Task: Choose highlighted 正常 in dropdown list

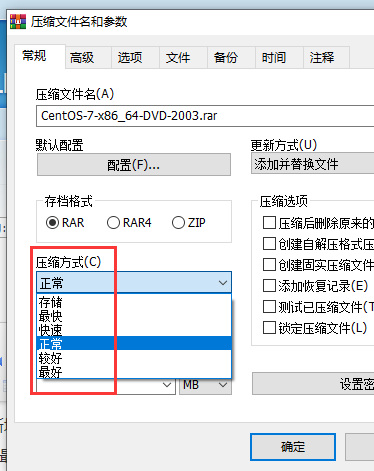Action: click(x=134, y=343)
